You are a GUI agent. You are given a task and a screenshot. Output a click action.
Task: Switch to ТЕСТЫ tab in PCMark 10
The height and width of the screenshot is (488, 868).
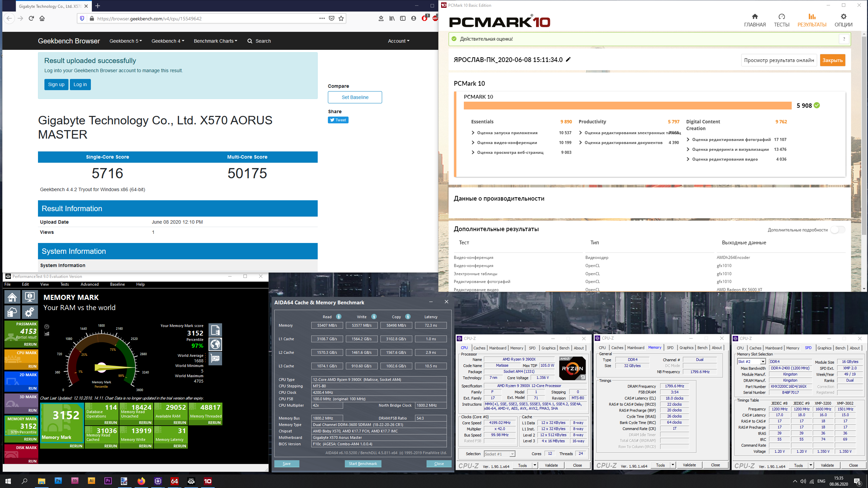tap(782, 20)
